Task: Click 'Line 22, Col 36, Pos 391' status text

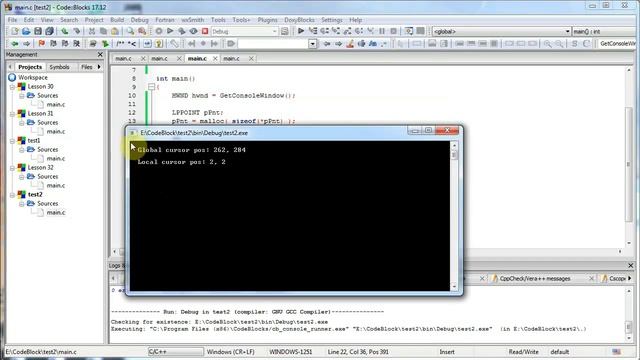Action: coord(358,352)
